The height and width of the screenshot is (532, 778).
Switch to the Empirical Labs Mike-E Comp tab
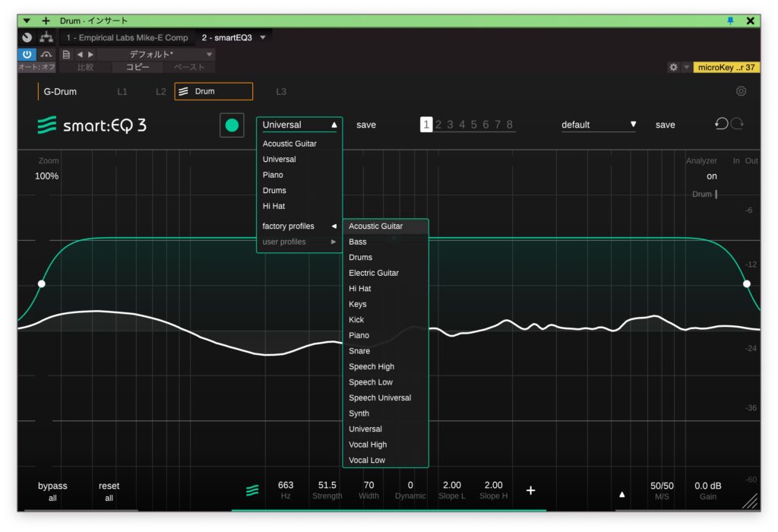coord(127,37)
